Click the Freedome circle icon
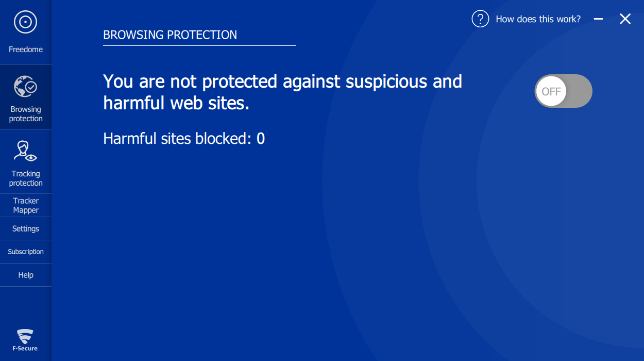Viewport: 644px width, 361px height. click(25, 22)
